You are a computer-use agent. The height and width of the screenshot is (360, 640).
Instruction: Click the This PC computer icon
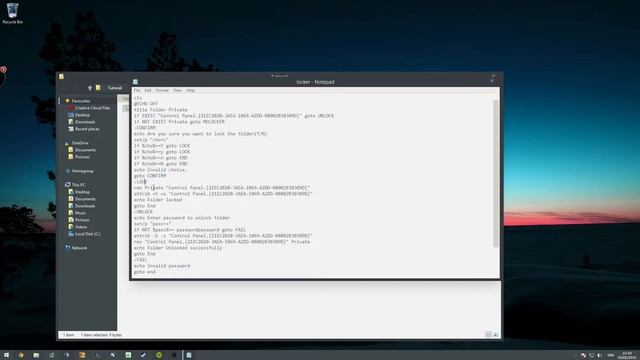[x=68, y=185]
